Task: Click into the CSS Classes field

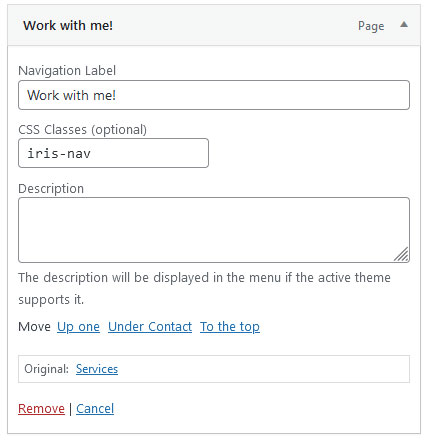Action: pos(113,153)
